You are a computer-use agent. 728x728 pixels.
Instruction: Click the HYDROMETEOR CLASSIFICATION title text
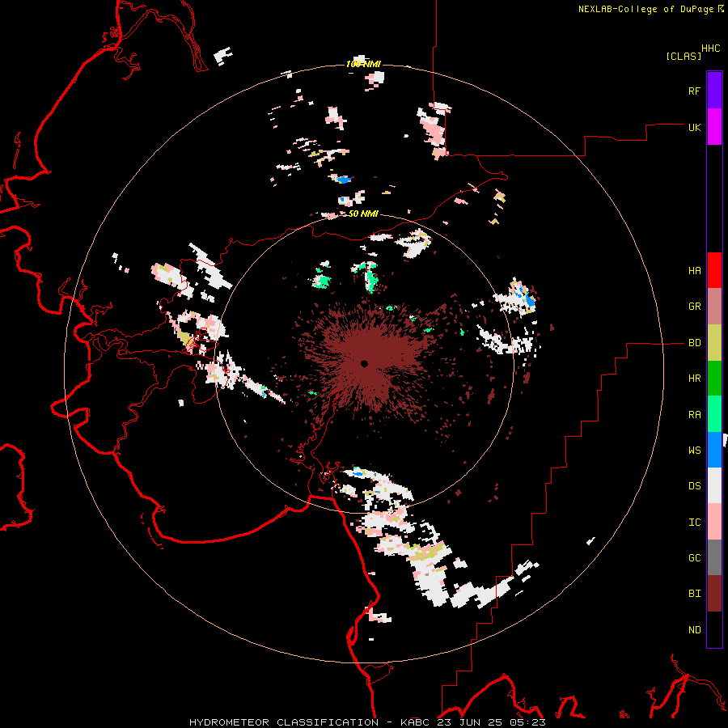pyautogui.click(x=284, y=722)
